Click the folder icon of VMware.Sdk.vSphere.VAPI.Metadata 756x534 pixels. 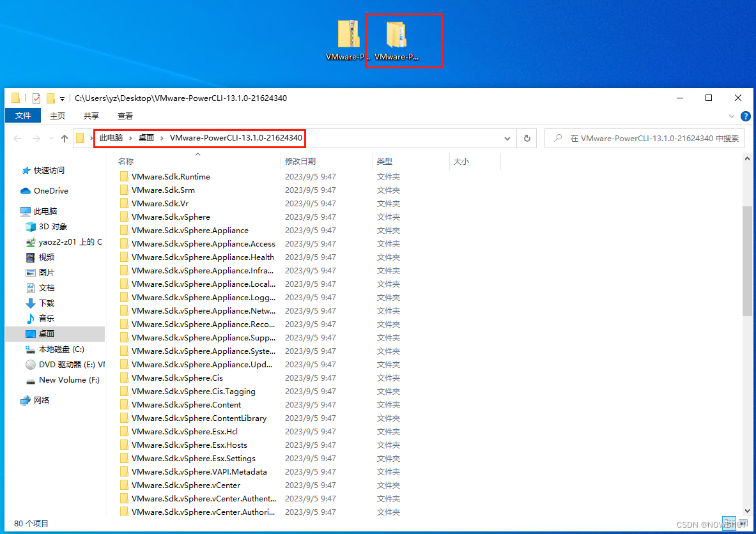[125, 472]
